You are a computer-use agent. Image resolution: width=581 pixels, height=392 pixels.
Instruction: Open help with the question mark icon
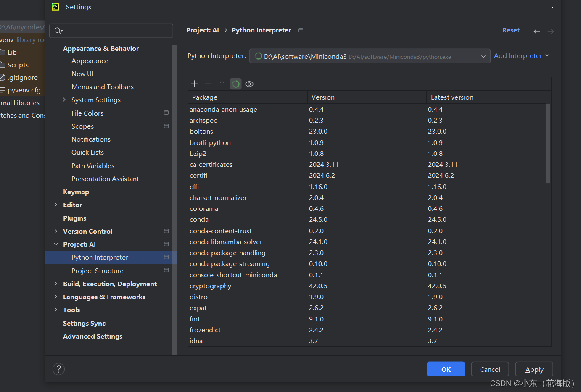pos(58,369)
